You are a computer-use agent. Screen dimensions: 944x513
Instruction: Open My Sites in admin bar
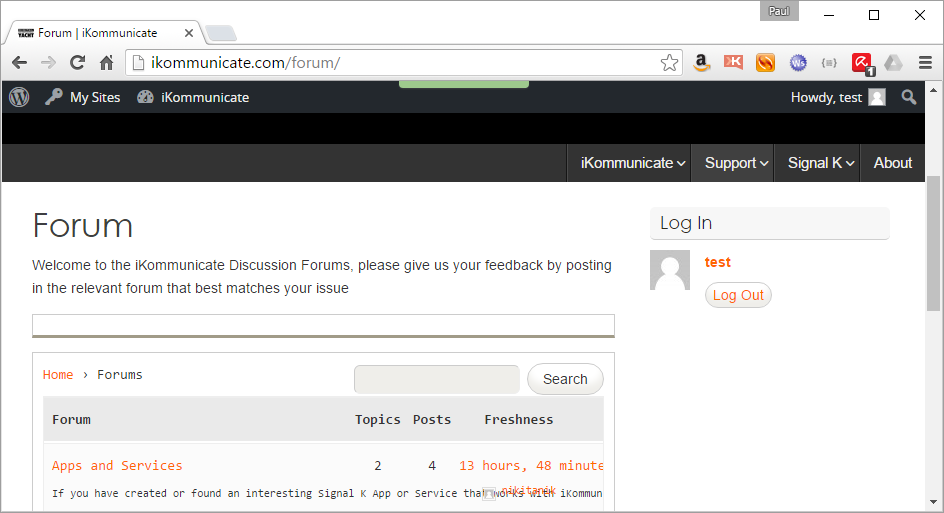pos(82,97)
